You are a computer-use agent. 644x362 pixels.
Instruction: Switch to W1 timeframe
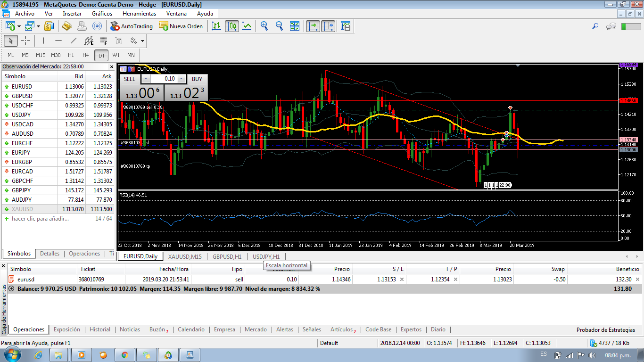(x=116, y=55)
